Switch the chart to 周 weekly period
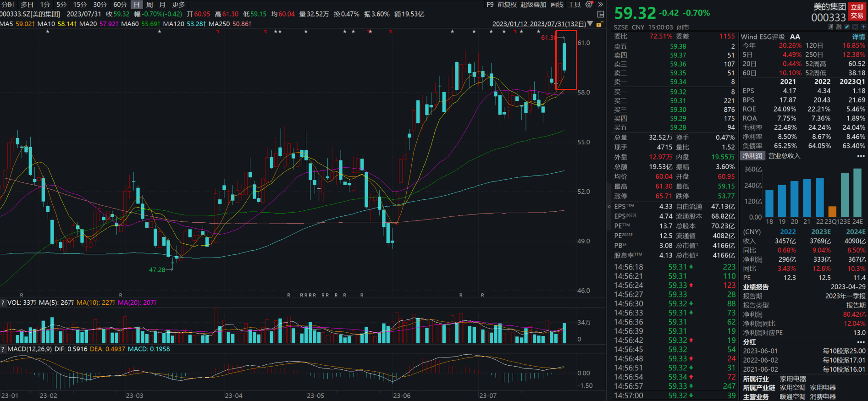868x401 pixels. pyautogui.click(x=149, y=5)
